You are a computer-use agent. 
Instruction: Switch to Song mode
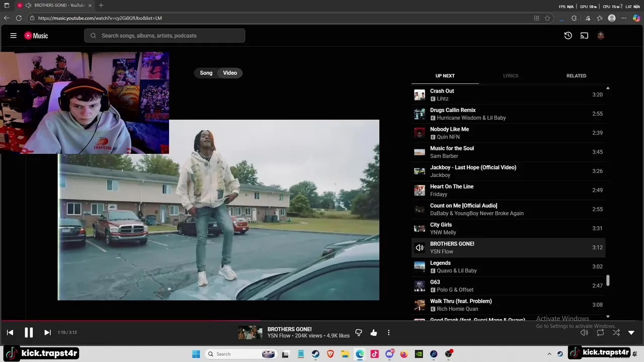coord(206,73)
